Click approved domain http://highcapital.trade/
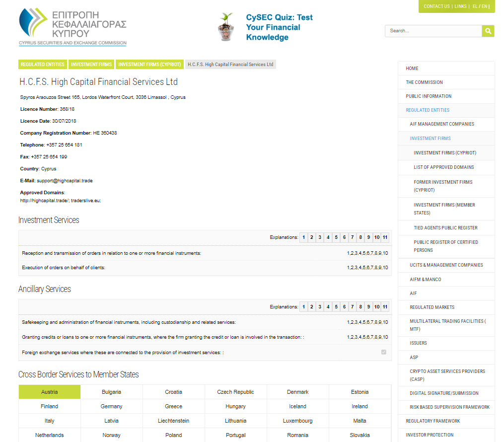Viewport: 504px width, 442px height. [x=44, y=201]
